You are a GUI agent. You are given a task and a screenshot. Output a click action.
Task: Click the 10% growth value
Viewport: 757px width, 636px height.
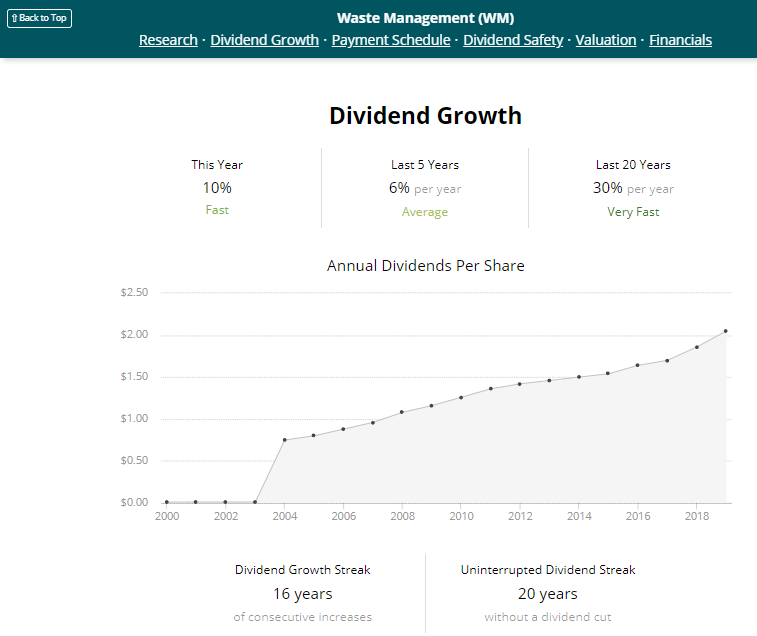point(217,187)
